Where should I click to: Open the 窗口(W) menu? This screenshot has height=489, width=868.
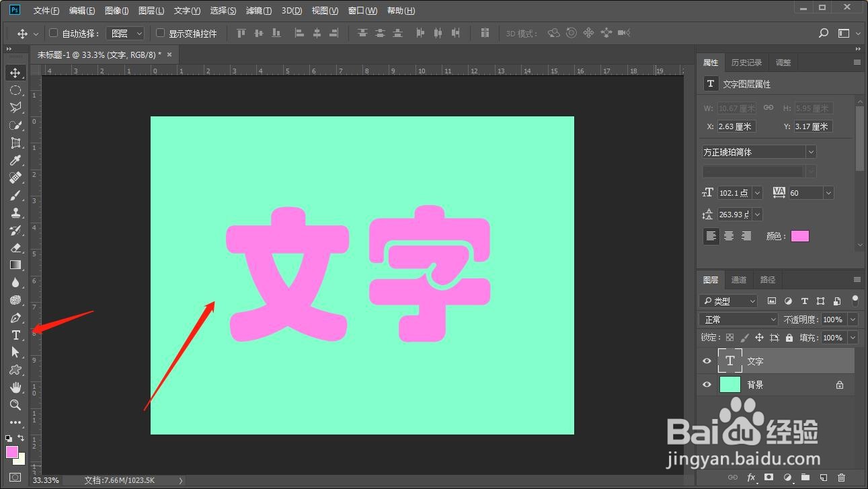click(x=363, y=11)
